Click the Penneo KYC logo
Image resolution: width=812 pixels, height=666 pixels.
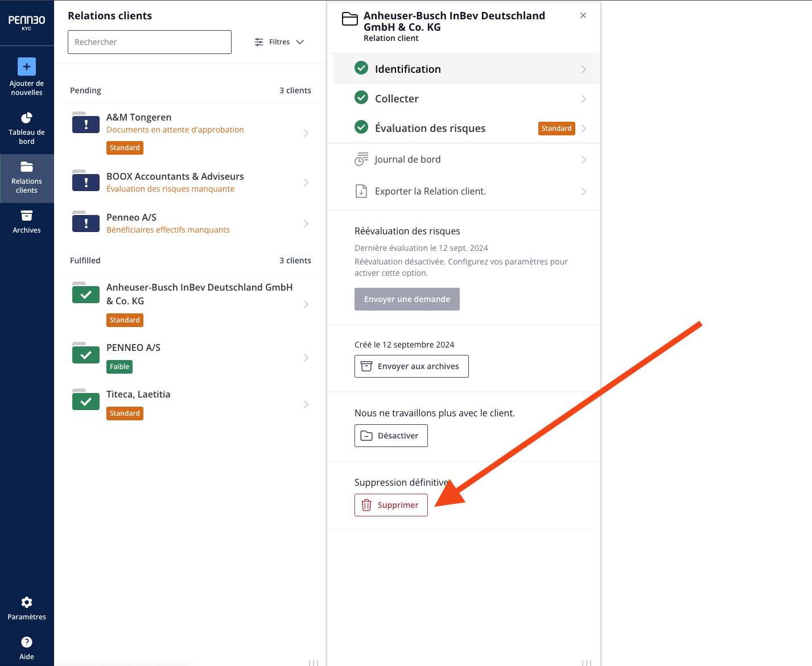(x=27, y=22)
